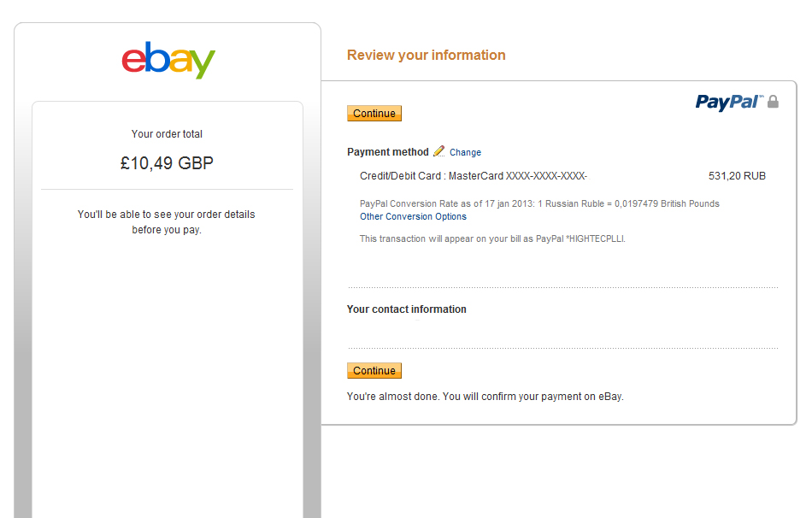The height and width of the screenshot is (518, 812).
Task: Click the Review your information heading
Action: coord(426,56)
